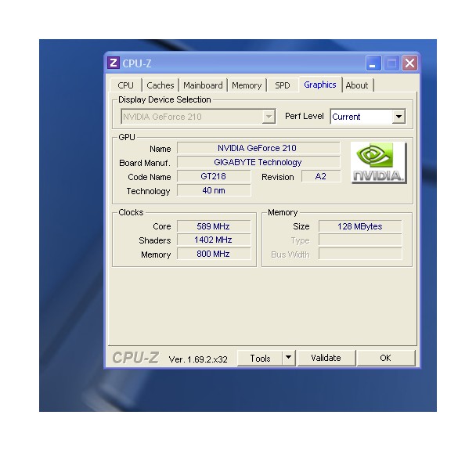This screenshot has width=476, height=451.
Task: Click the empty Bus Width field
Action: 360,254
